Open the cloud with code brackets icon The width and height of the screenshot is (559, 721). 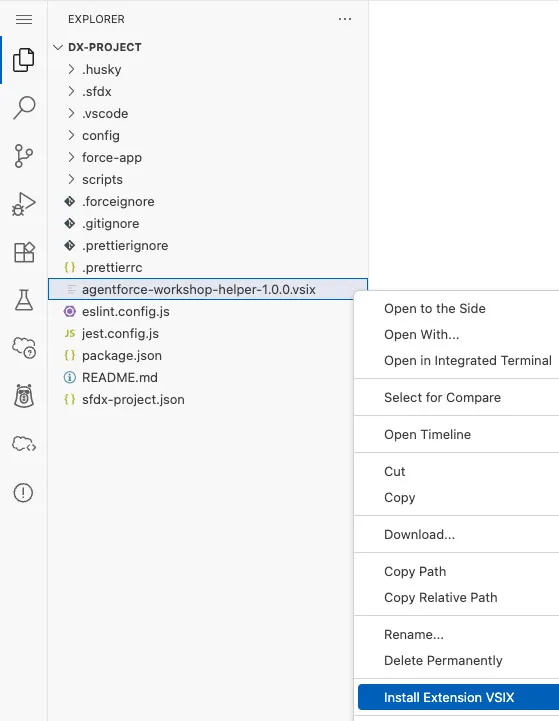point(24,444)
